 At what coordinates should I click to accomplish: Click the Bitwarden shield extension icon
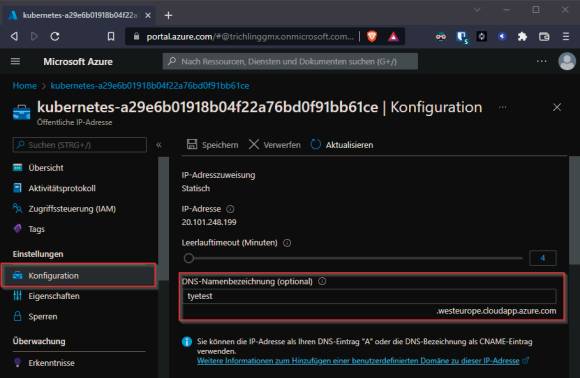pyautogui.click(x=461, y=37)
